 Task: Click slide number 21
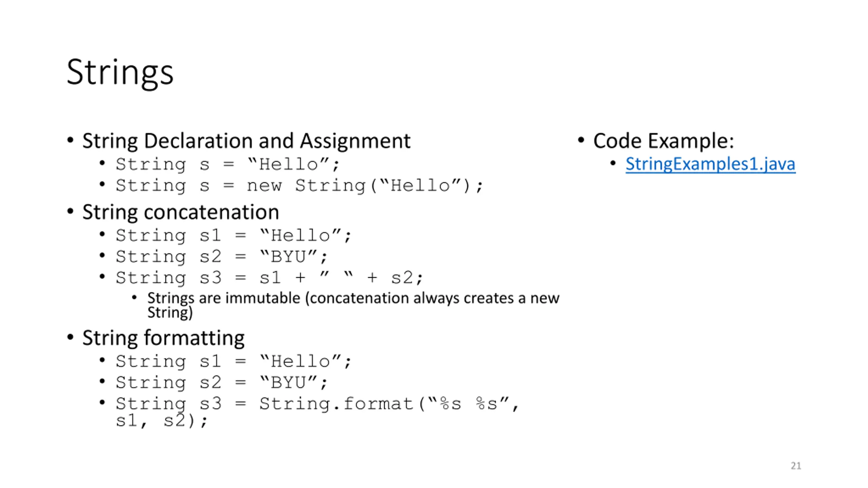(796, 466)
